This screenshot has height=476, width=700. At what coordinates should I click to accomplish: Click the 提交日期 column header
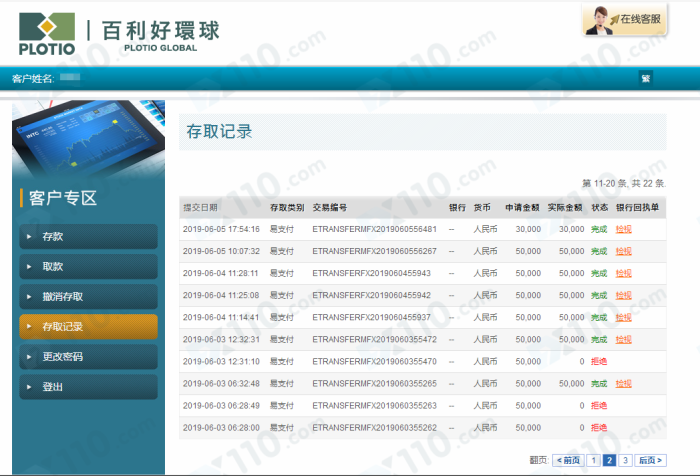pos(200,207)
